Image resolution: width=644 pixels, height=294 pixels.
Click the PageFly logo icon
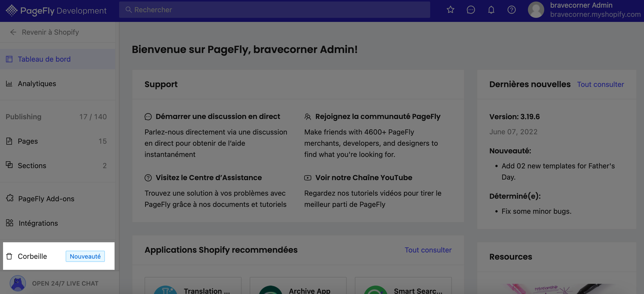(12, 10)
